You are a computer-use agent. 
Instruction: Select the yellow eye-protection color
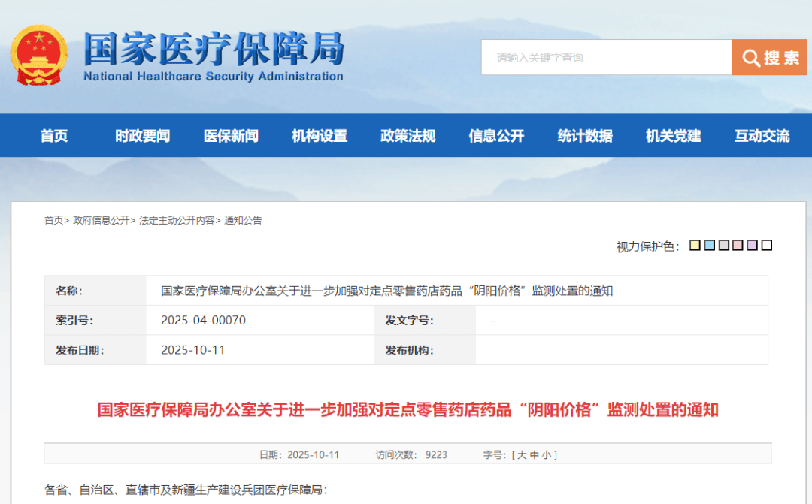pyautogui.click(x=695, y=245)
